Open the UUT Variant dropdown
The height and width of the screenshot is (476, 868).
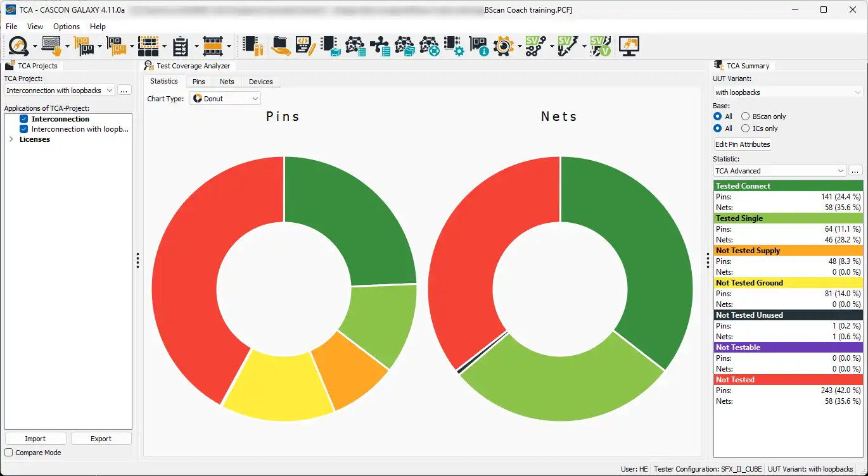788,92
